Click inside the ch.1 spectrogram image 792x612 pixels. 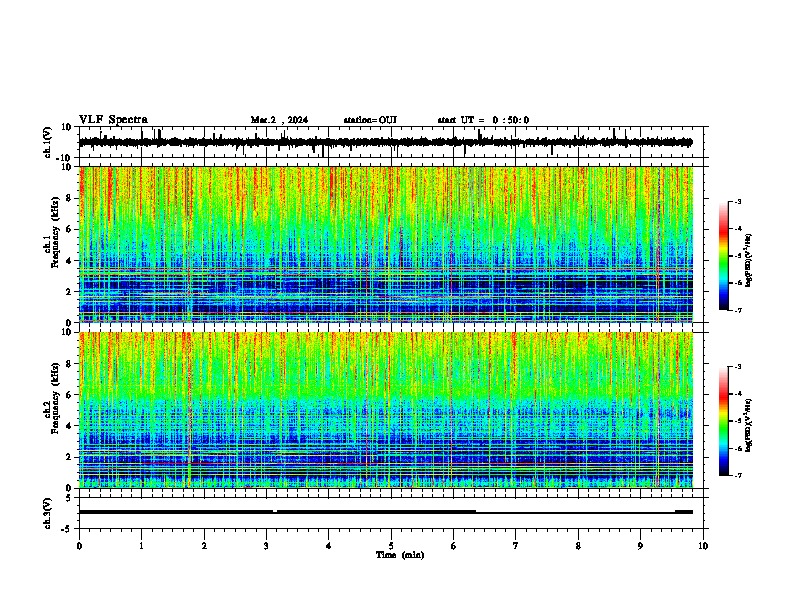386,244
